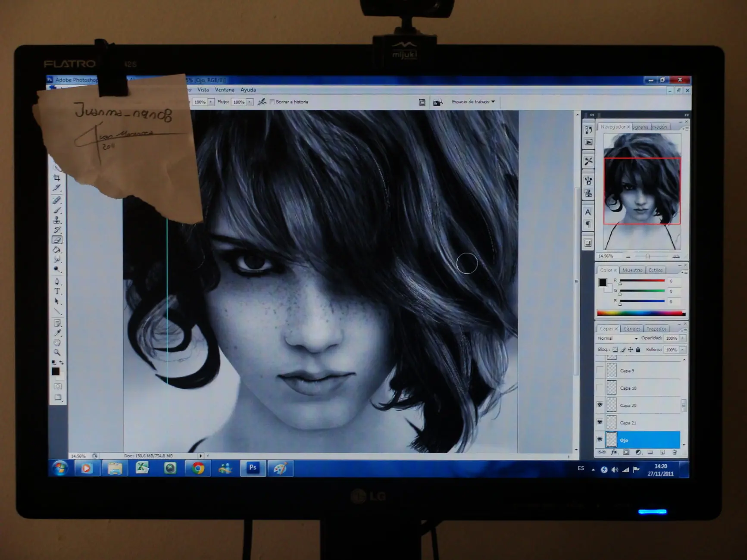Open the Vista menu
747x560 pixels.
point(203,90)
